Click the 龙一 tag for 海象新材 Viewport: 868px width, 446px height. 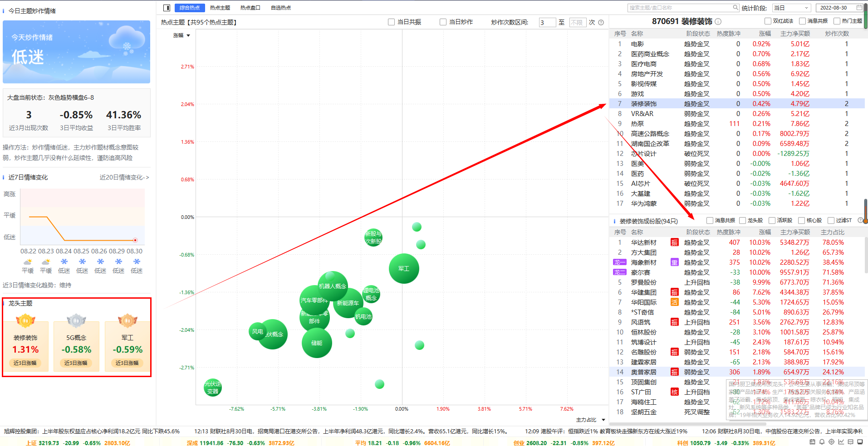coord(619,262)
